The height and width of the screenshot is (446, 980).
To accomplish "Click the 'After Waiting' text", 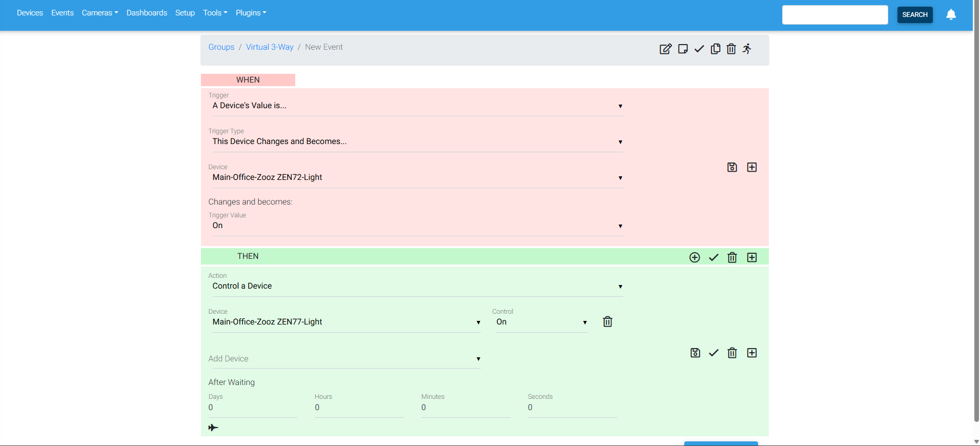I will click(232, 382).
